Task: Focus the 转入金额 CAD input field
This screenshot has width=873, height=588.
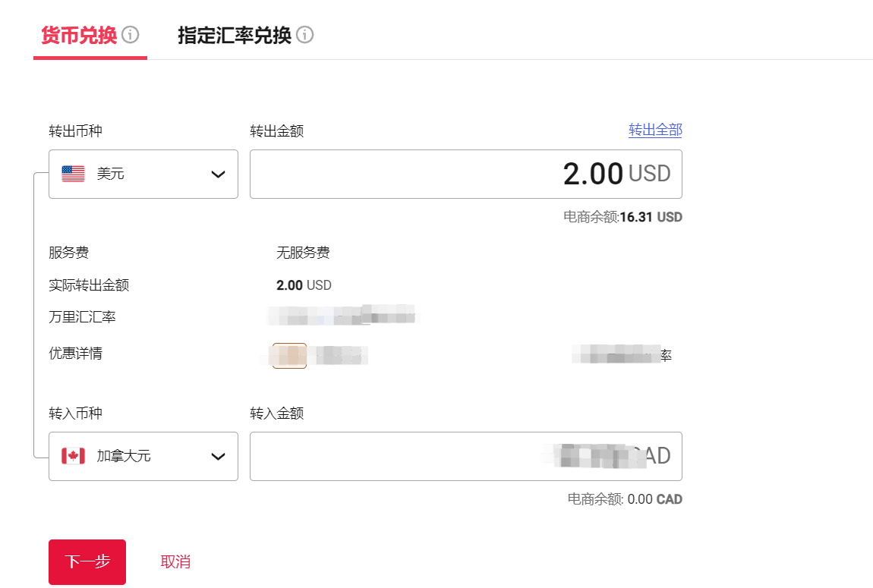Action: click(395, 456)
